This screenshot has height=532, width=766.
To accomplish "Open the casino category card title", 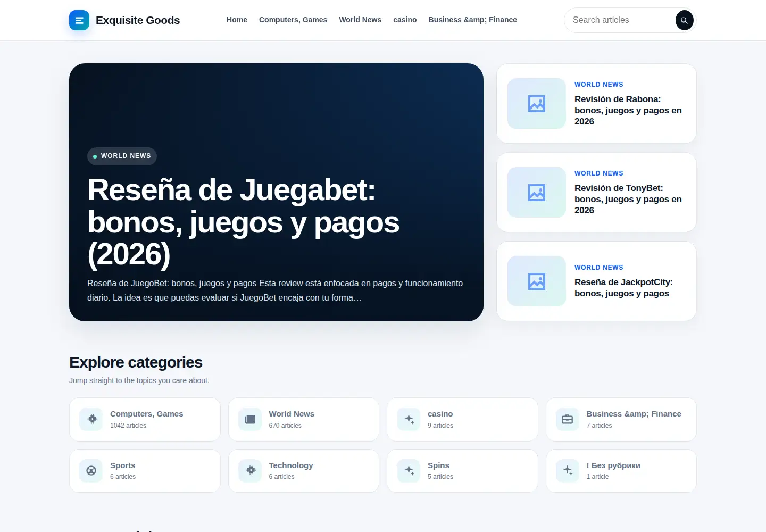I will tap(440, 414).
